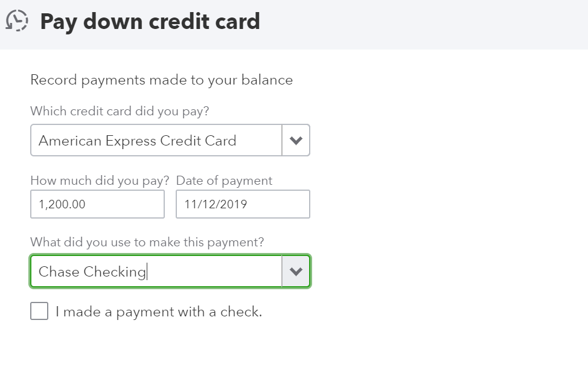The width and height of the screenshot is (588, 384).
Task: Select the Date of payment field
Action: click(241, 203)
